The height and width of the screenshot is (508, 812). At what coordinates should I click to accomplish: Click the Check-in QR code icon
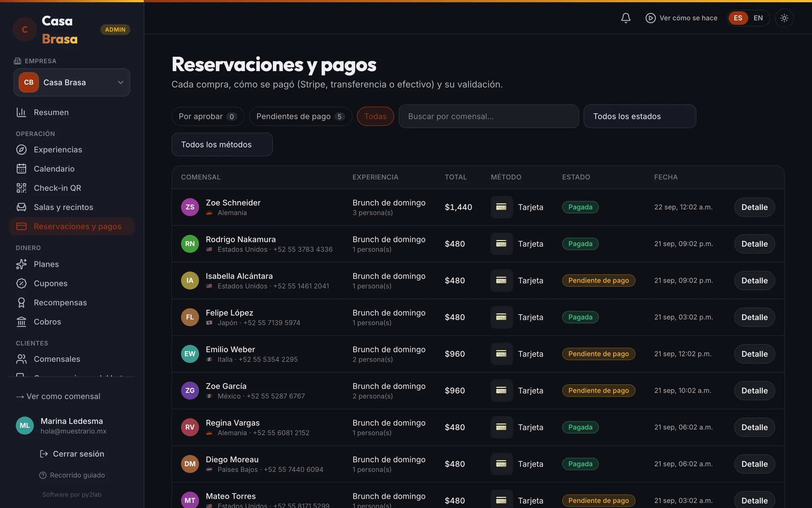pos(21,188)
